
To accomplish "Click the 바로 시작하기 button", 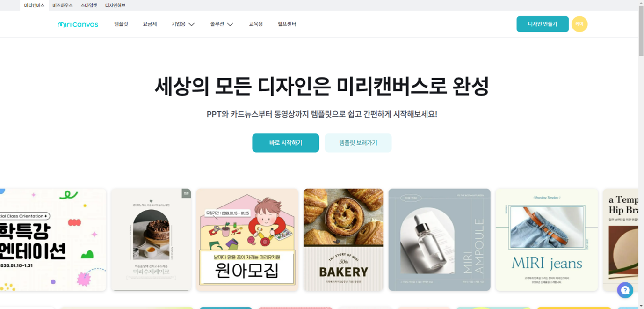I will point(286,143).
